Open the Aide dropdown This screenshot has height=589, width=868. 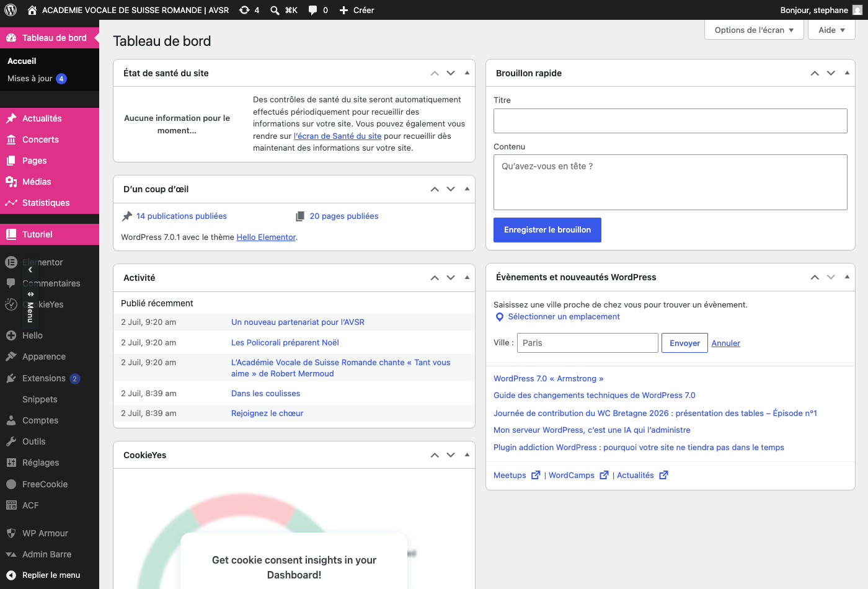coord(831,30)
